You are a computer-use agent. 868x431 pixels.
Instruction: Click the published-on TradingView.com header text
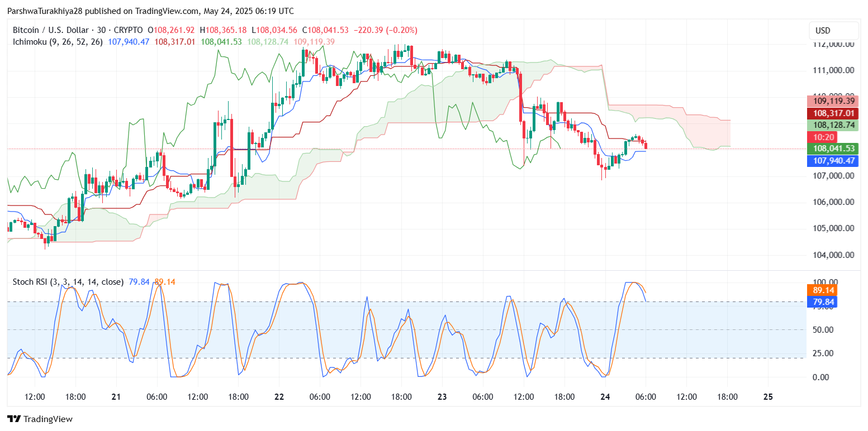[x=151, y=11]
